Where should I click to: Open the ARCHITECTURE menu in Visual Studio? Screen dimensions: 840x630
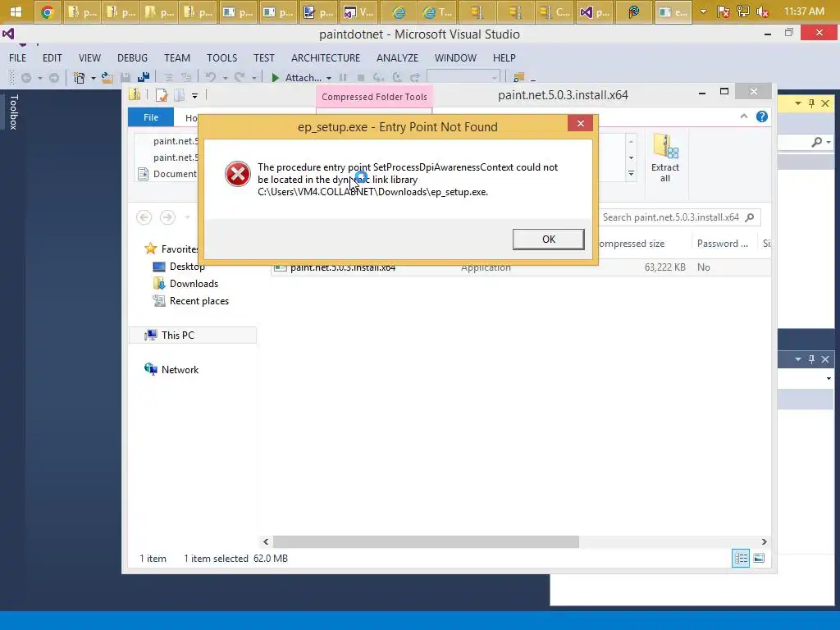pos(326,58)
